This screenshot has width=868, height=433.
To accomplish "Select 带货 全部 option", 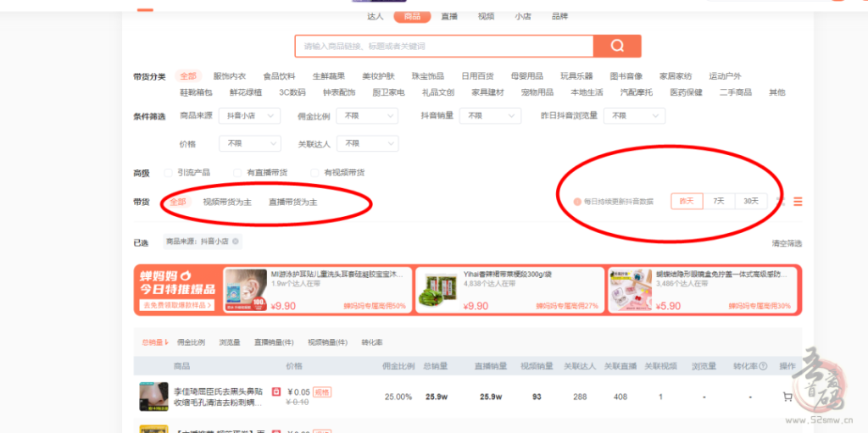I will (178, 203).
